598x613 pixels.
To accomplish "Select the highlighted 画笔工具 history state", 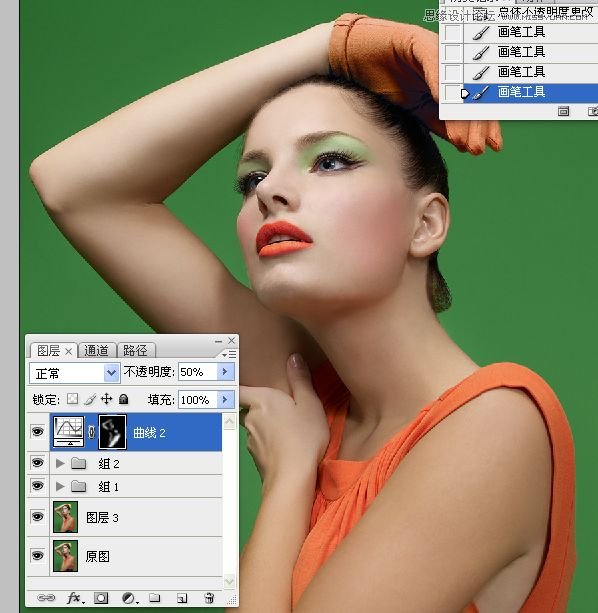I will [x=530, y=93].
